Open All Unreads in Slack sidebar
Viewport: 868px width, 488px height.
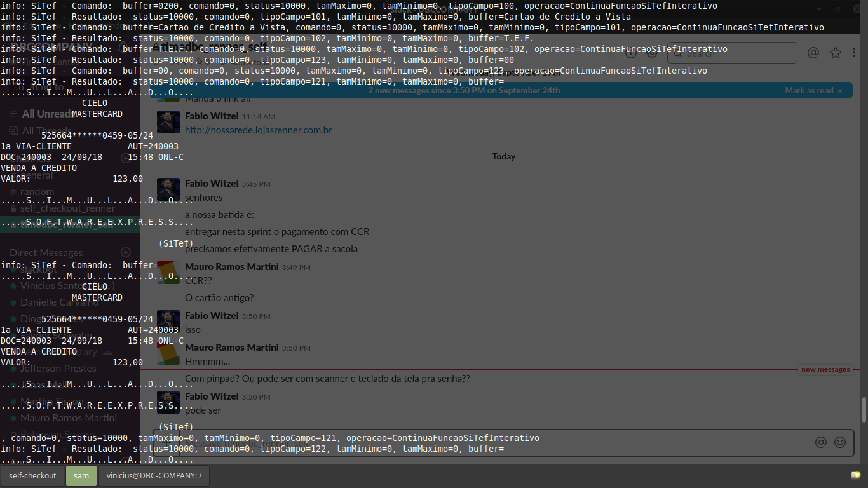48,114
